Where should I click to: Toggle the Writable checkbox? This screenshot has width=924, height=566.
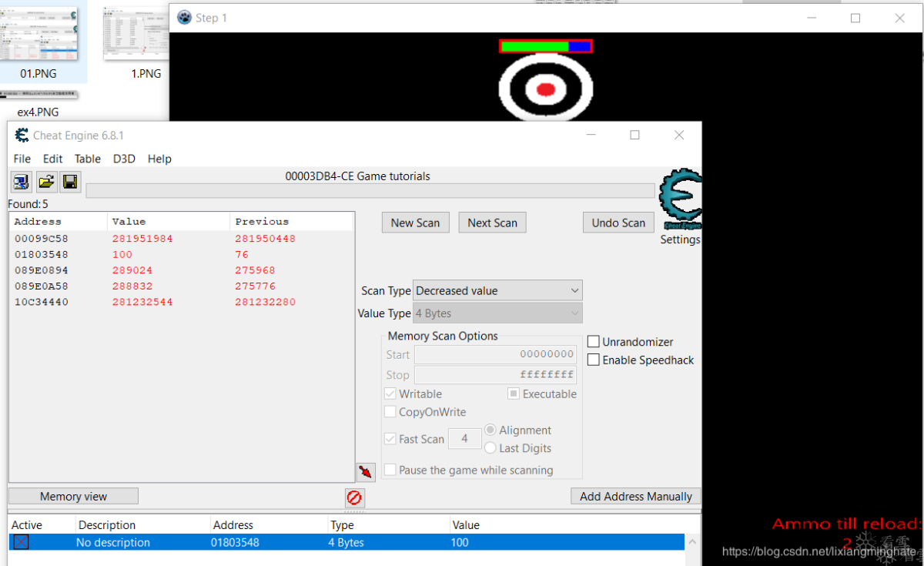(390, 394)
